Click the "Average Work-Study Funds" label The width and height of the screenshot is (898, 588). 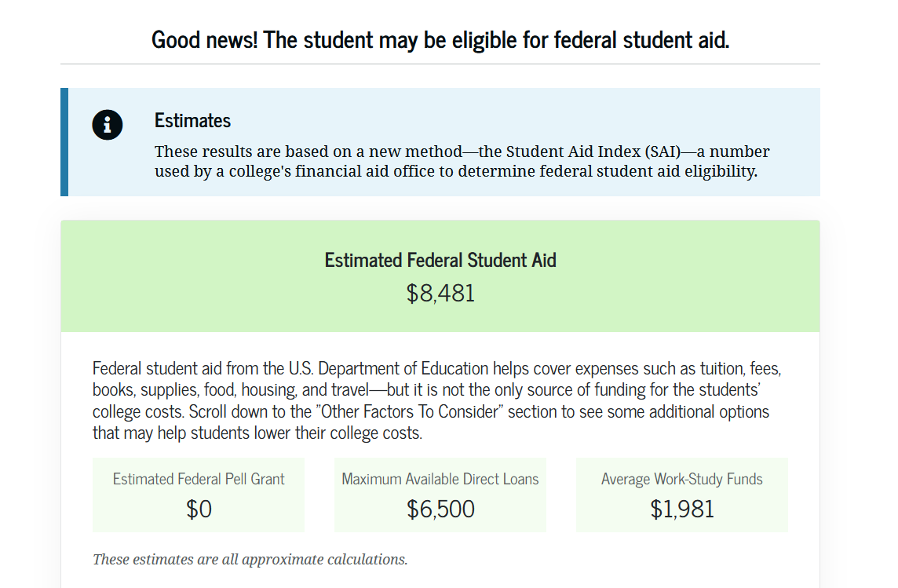point(682,479)
